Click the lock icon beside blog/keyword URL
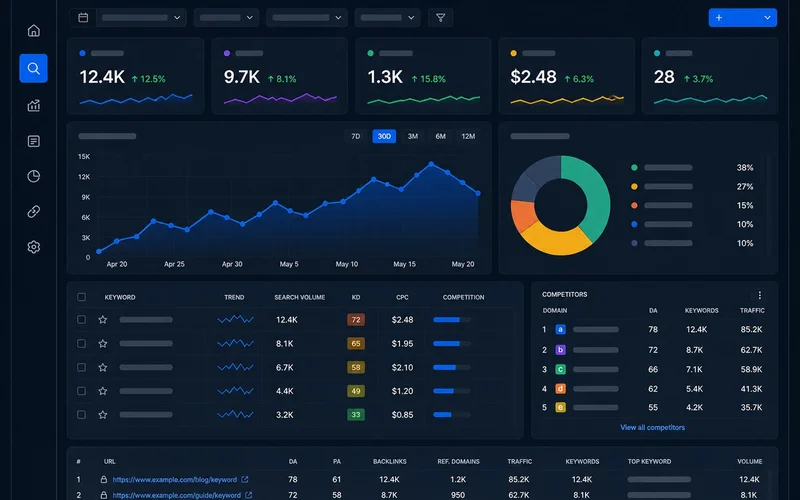 pyautogui.click(x=104, y=480)
